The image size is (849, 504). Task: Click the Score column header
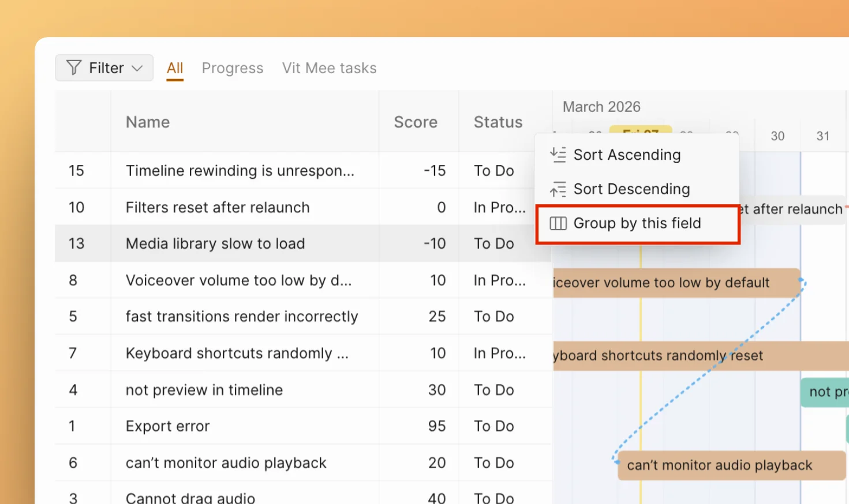pyautogui.click(x=415, y=122)
